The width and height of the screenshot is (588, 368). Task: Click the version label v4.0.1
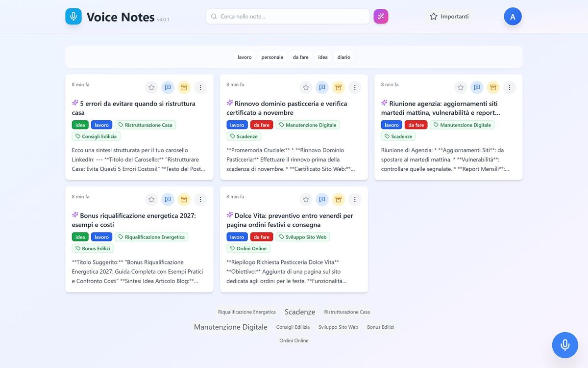163,20
